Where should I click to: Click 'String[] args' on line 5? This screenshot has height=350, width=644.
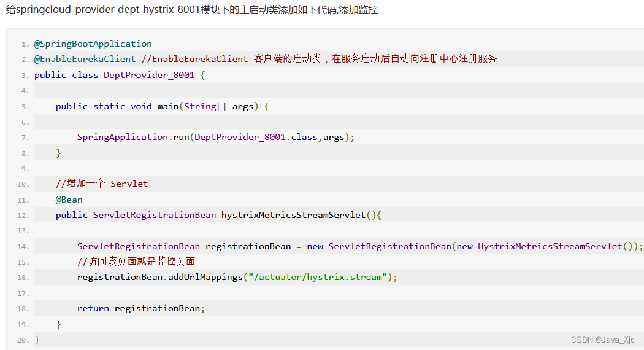point(218,106)
